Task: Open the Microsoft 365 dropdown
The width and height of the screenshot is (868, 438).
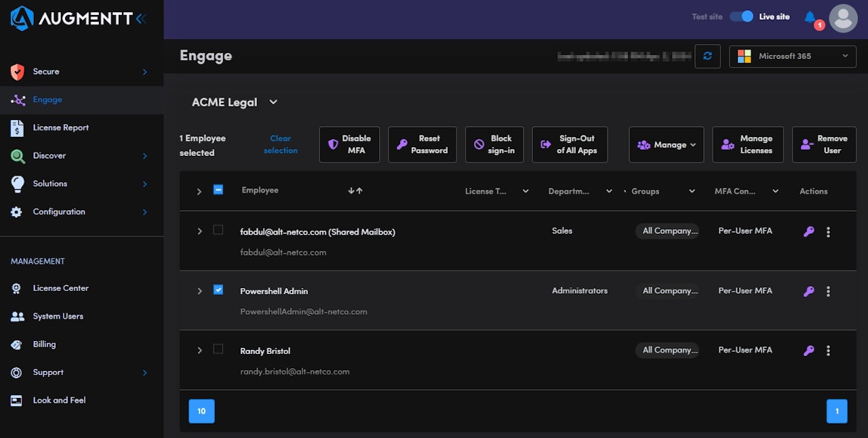Action: click(x=792, y=56)
